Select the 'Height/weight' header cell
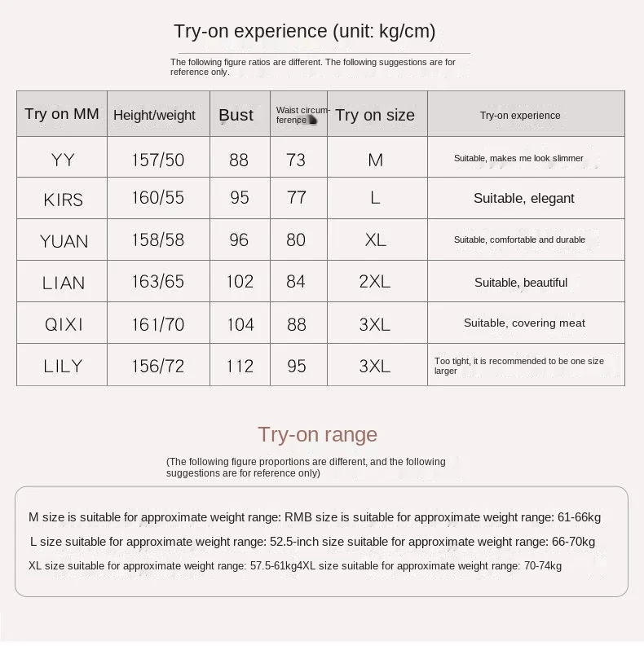644x646 pixels. [158, 114]
